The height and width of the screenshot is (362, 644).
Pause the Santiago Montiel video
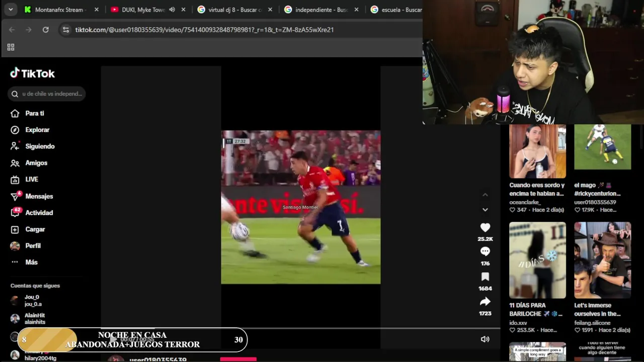301,207
